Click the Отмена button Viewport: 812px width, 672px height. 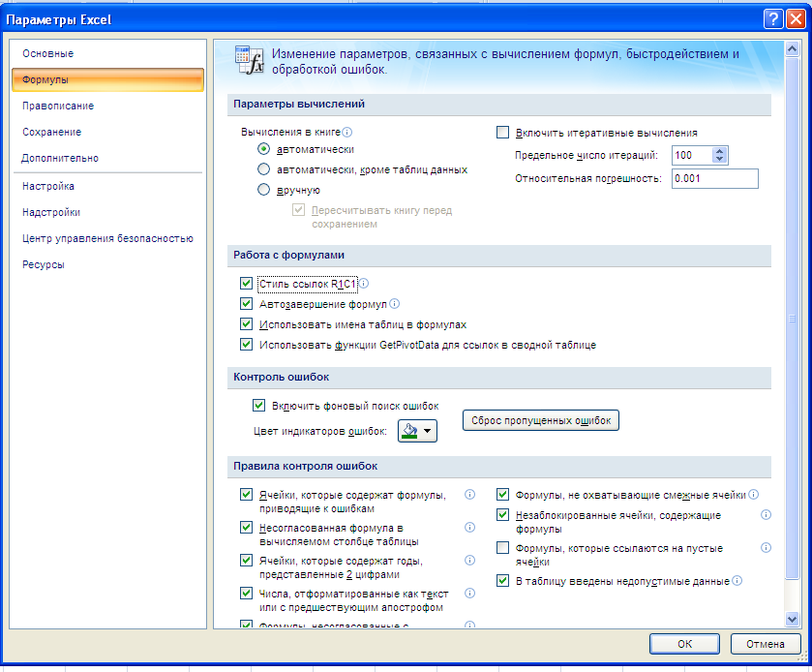tap(765, 643)
